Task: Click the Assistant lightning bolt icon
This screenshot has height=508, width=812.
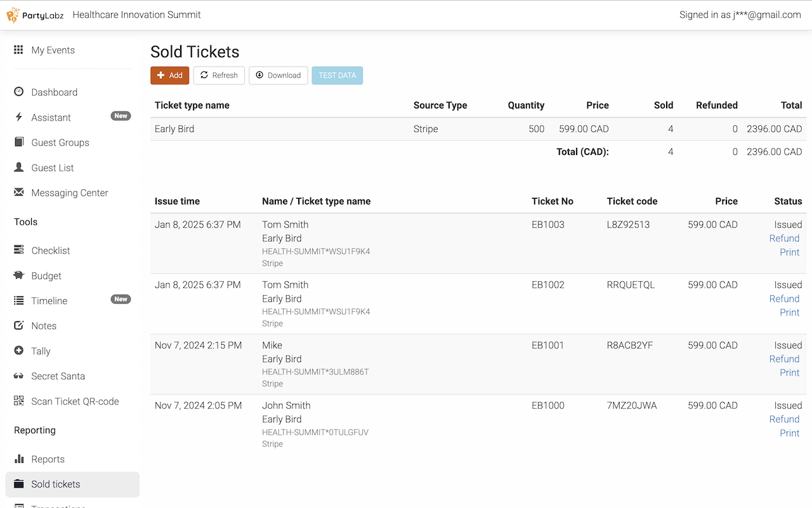Action: tap(19, 117)
